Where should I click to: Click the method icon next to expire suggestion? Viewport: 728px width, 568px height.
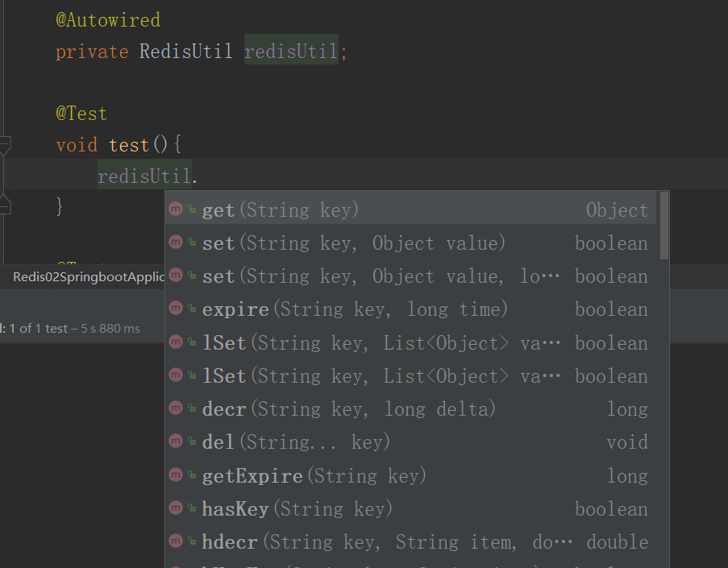coord(175,309)
